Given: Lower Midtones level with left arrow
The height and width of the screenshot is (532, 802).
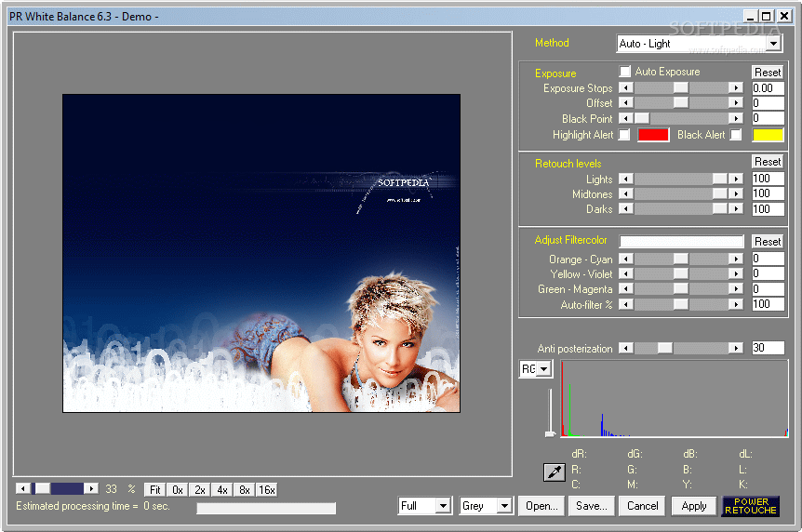Looking at the screenshot, I should pyautogui.click(x=626, y=193).
